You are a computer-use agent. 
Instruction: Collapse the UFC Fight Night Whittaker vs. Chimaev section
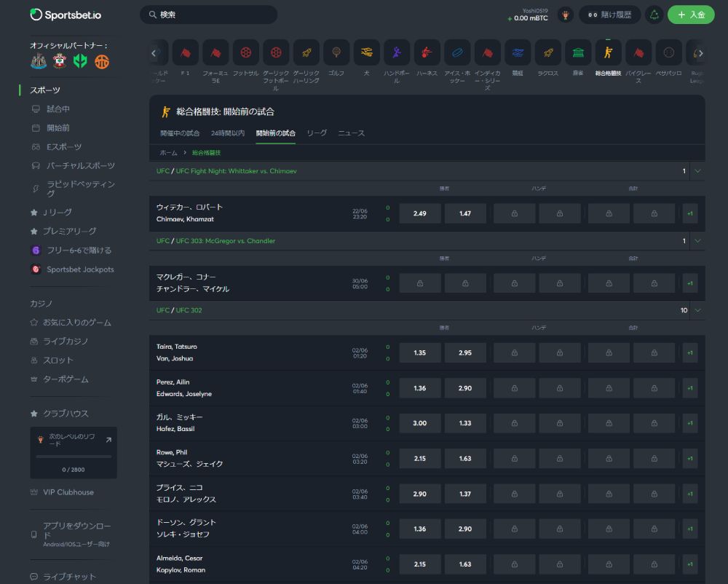pos(697,171)
